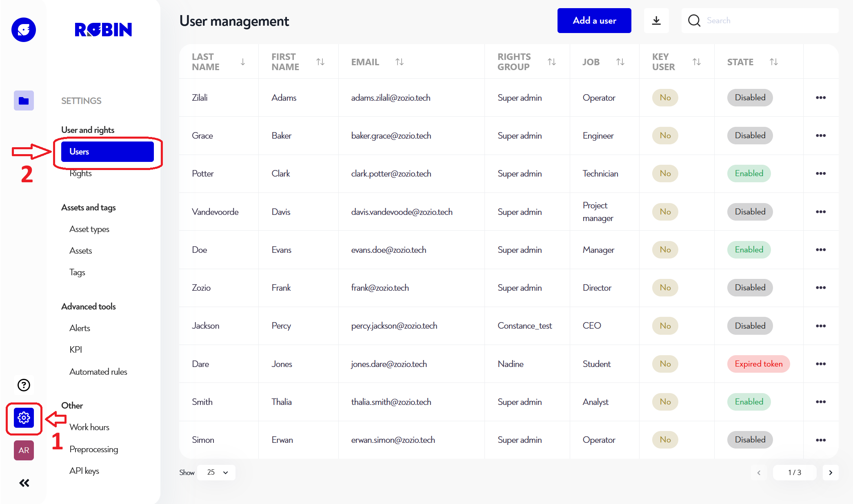
Task: Click into the Search field
Action: [760, 20]
